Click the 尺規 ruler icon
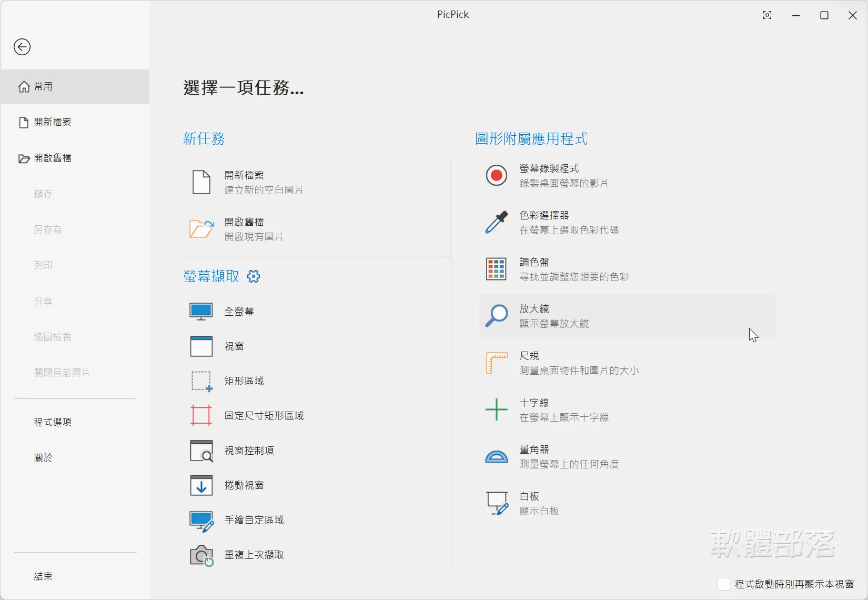The height and width of the screenshot is (600, 868). point(496,363)
